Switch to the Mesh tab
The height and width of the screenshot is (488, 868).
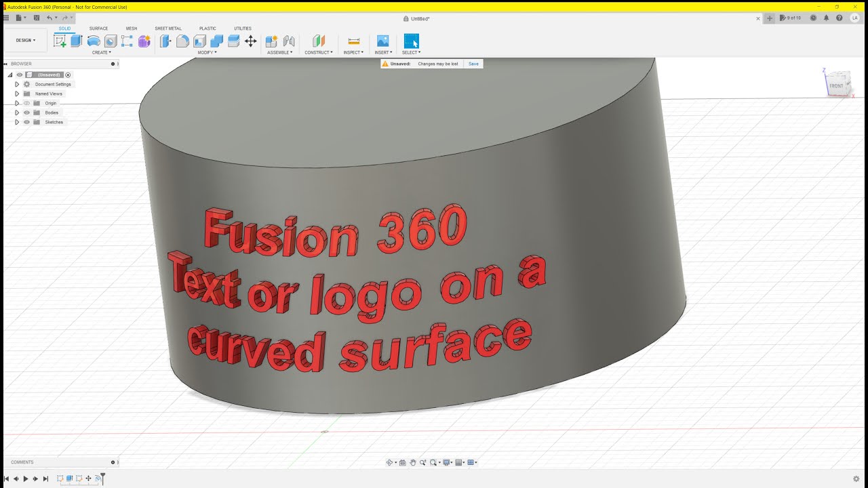coord(131,28)
